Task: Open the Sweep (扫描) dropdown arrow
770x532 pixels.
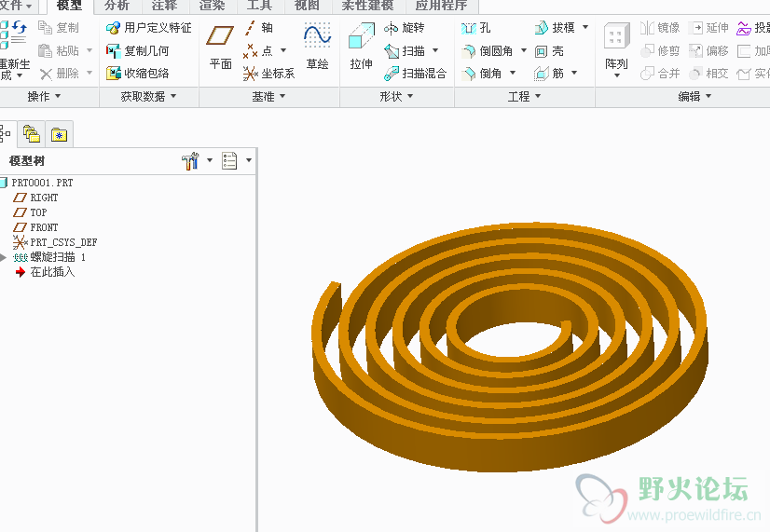Action: click(x=435, y=50)
